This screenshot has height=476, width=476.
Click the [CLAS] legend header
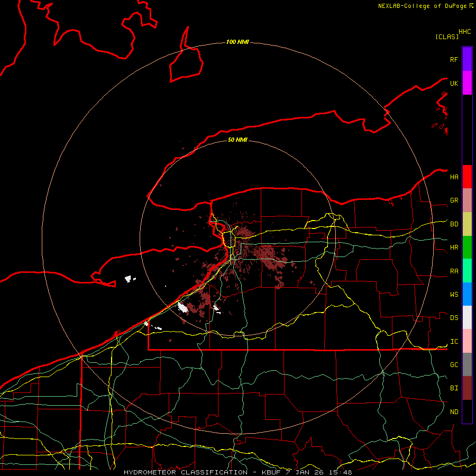click(447, 36)
